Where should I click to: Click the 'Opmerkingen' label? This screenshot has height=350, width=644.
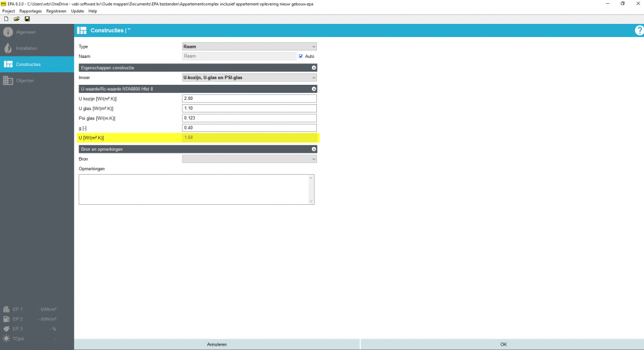coord(92,169)
